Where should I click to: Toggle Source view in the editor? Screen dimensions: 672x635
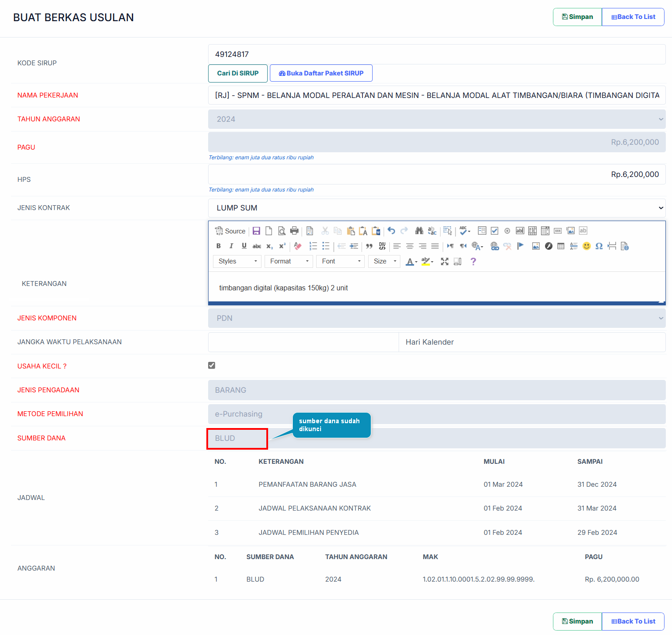click(x=230, y=231)
